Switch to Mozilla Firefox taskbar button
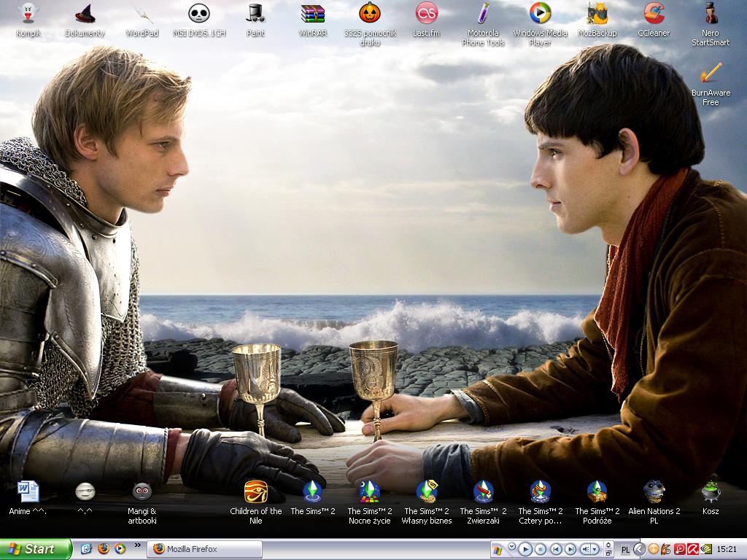The image size is (747, 560). coord(204,549)
